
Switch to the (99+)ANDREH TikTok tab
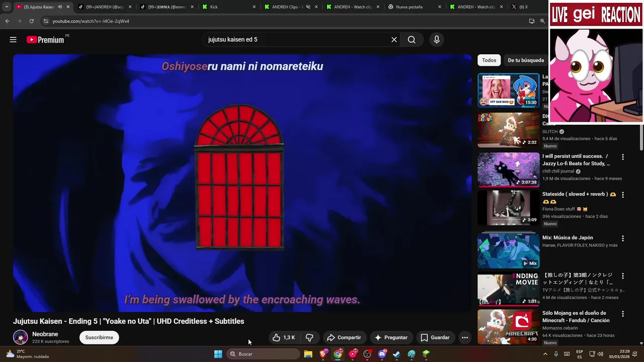(x=105, y=7)
